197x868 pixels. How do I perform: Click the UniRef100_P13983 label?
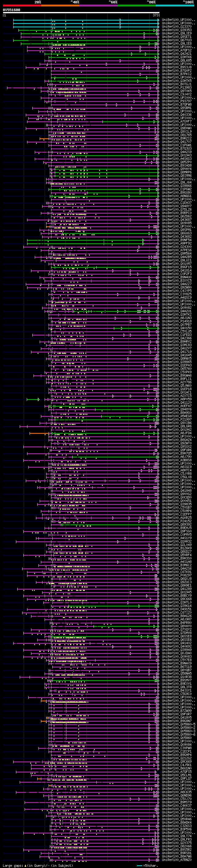pos(177,88)
